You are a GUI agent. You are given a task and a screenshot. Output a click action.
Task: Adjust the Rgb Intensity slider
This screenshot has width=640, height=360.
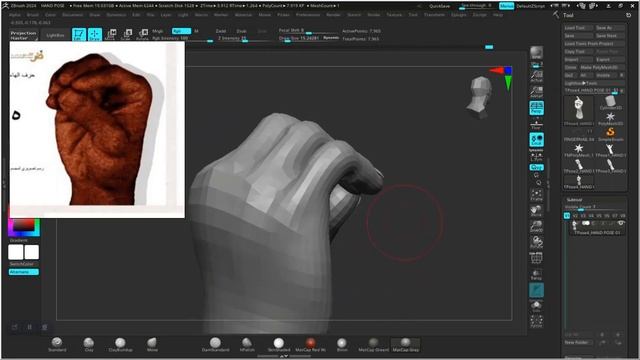[182, 38]
